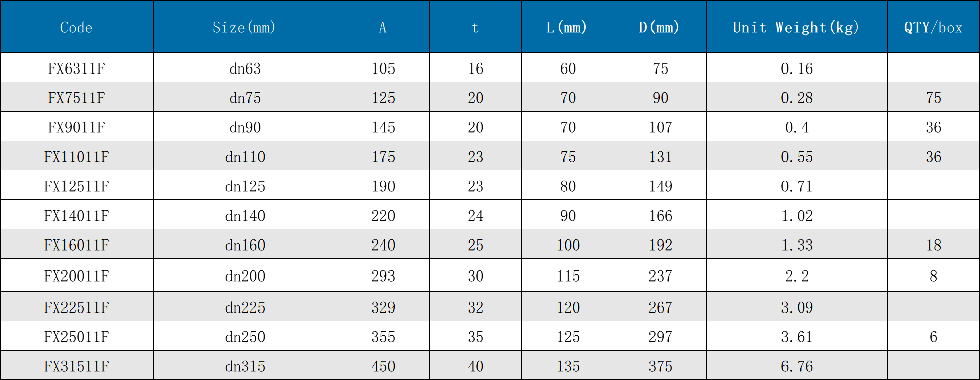Viewport: 980px width, 380px height.
Task: Select the 1.33 unit weight cell
Action: click(797, 245)
